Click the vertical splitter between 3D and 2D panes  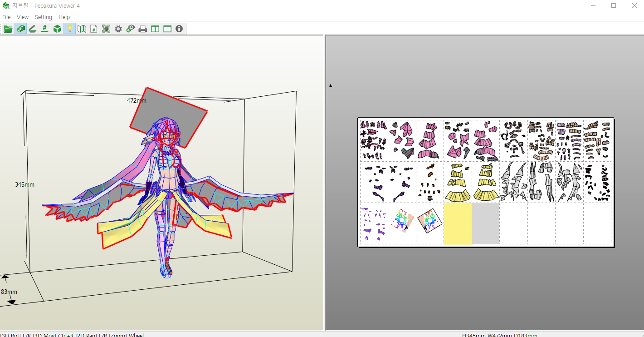click(x=325, y=183)
